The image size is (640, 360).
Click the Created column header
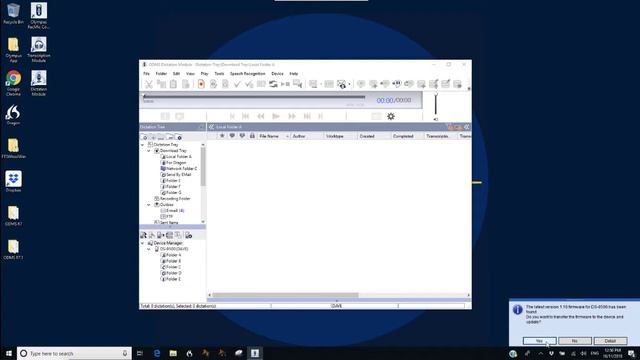click(x=374, y=136)
